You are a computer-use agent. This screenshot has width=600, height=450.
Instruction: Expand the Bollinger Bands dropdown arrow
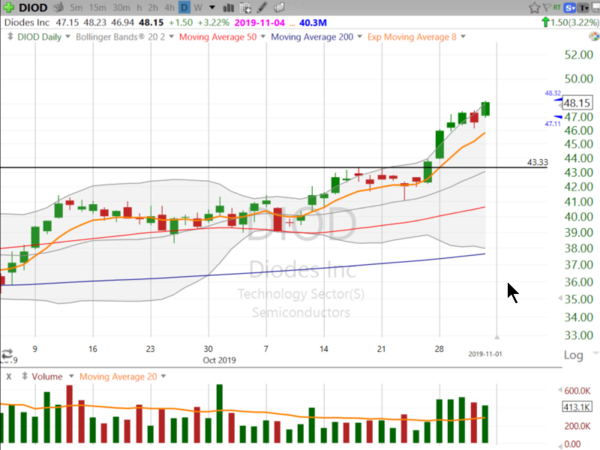[x=171, y=37]
